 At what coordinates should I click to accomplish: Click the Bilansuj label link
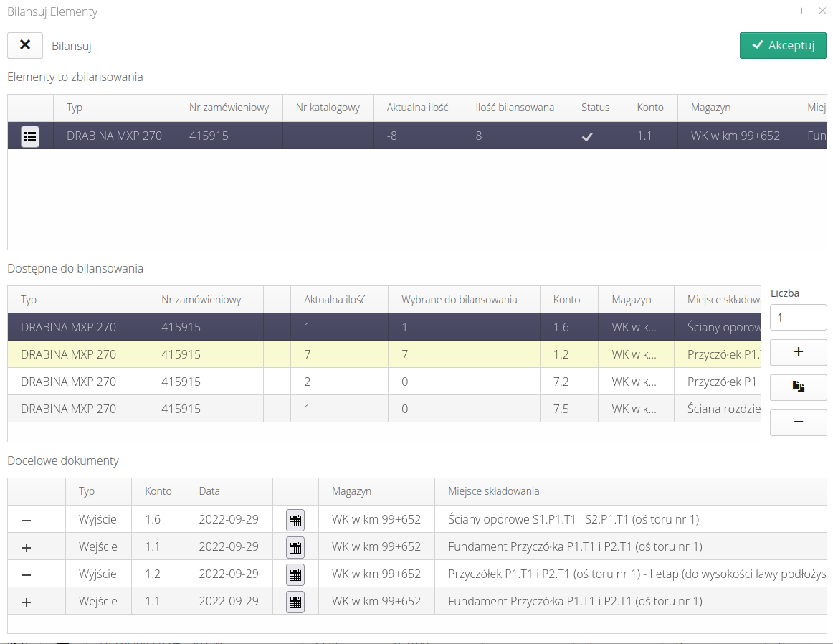pyautogui.click(x=71, y=46)
